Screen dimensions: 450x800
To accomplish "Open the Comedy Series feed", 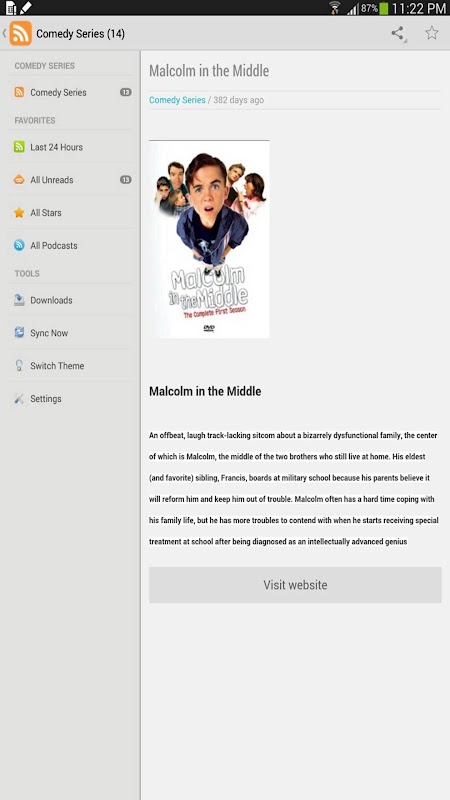I will 70,92.
